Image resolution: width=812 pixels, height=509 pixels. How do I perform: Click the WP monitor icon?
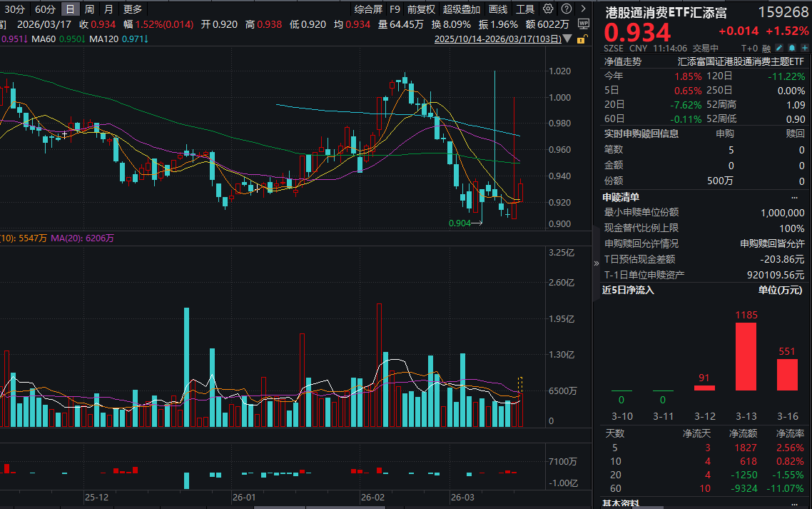coord(583,24)
